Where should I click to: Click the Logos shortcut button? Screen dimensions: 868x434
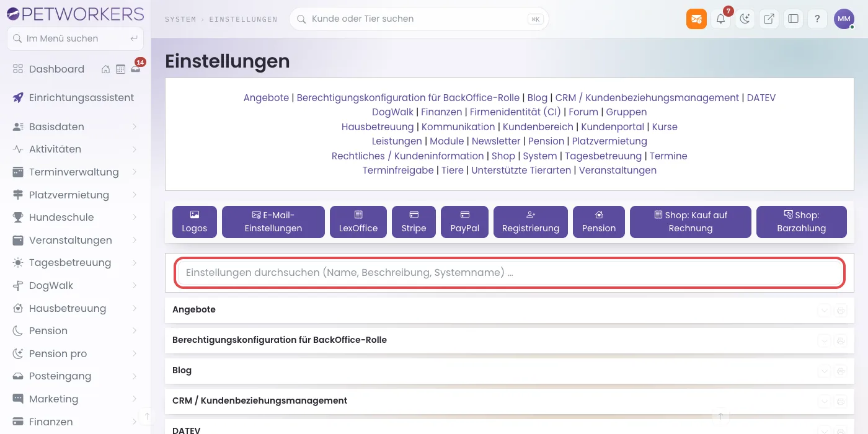(x=195, y=222)
